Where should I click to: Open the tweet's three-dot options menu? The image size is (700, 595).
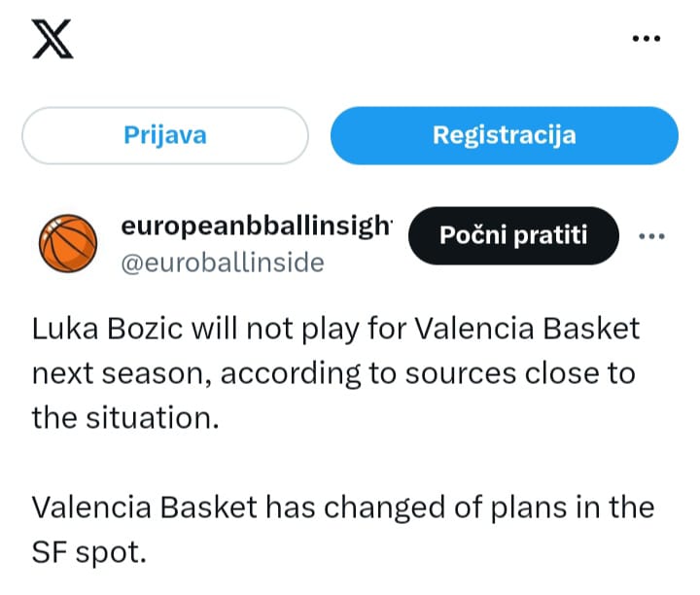point(650,235)
